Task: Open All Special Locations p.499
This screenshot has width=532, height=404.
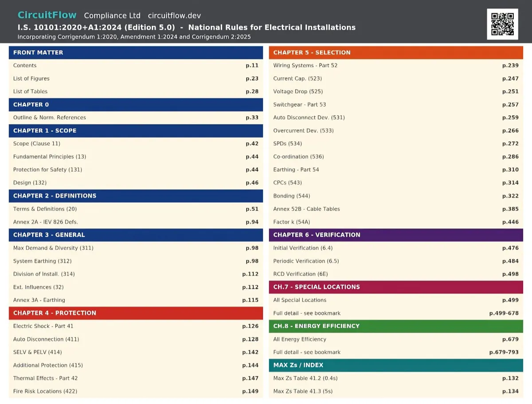Action: click(396, 300)
